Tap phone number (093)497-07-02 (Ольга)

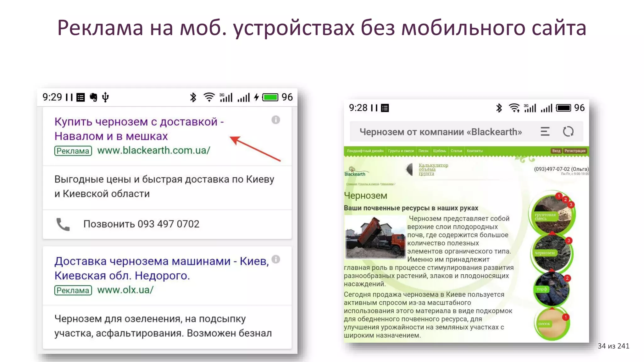(x=561, y=169)
